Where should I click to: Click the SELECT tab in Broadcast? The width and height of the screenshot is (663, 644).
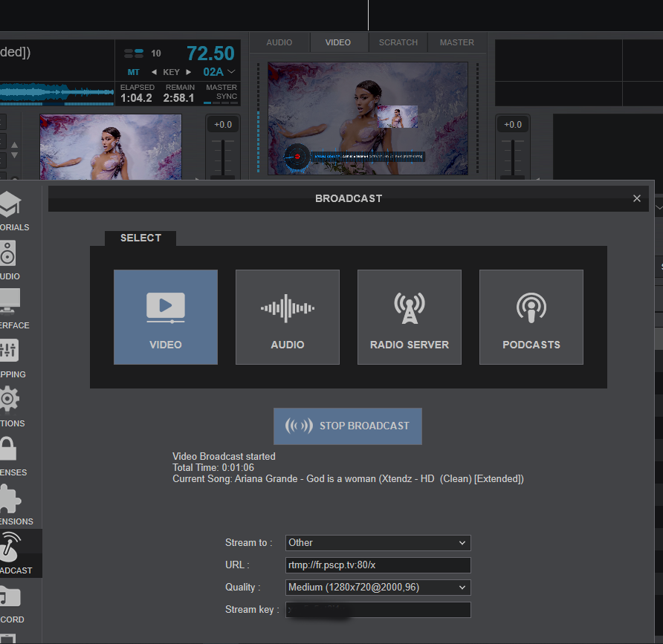(140, 238)
